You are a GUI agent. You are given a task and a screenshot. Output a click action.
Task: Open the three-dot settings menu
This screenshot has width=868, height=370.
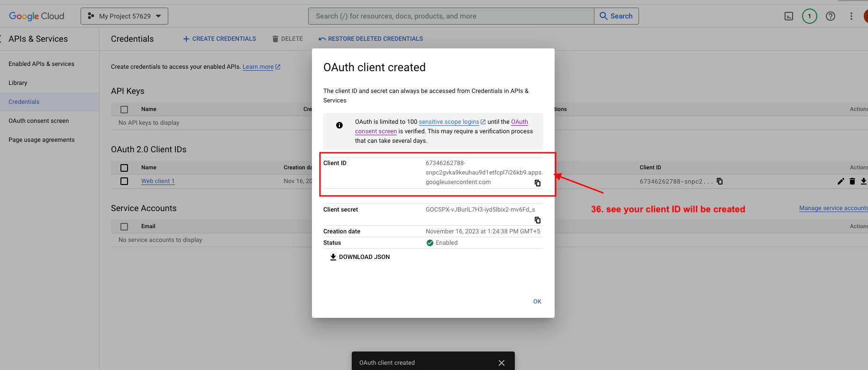(851, 16)
